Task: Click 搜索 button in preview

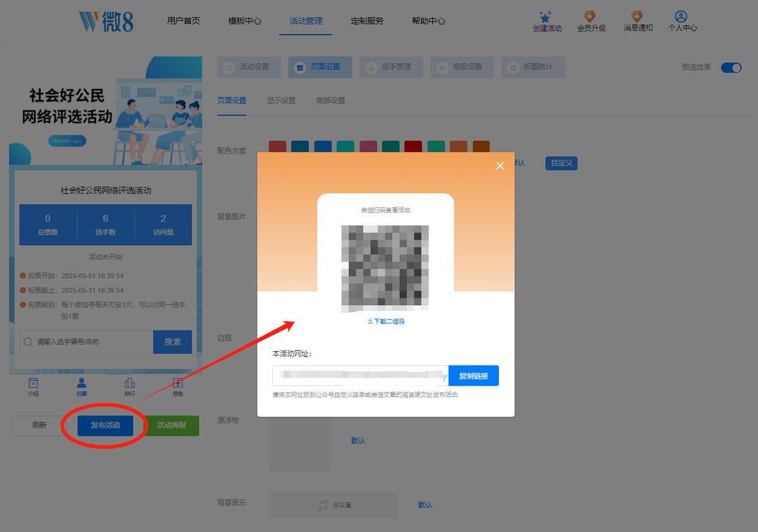Action: coord(172,342)
